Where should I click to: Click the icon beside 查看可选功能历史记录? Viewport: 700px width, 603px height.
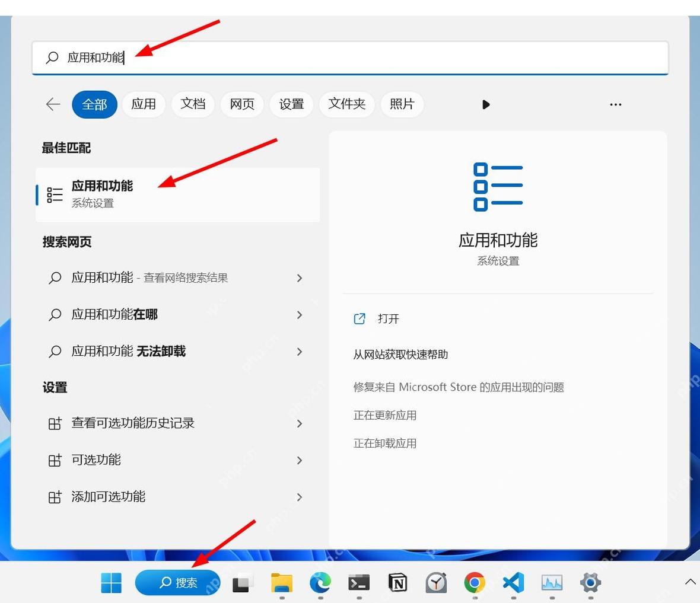click(x=55, y=423)
